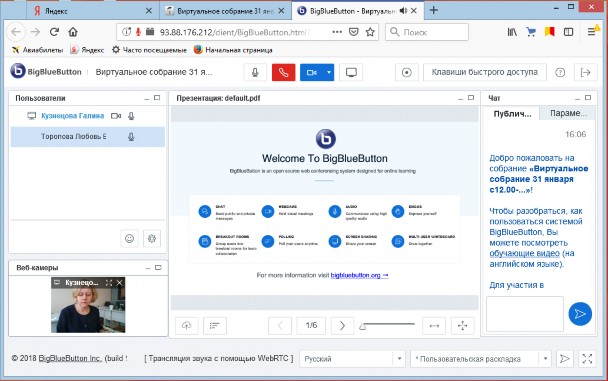Open users settings gear button

click(152, 238)
